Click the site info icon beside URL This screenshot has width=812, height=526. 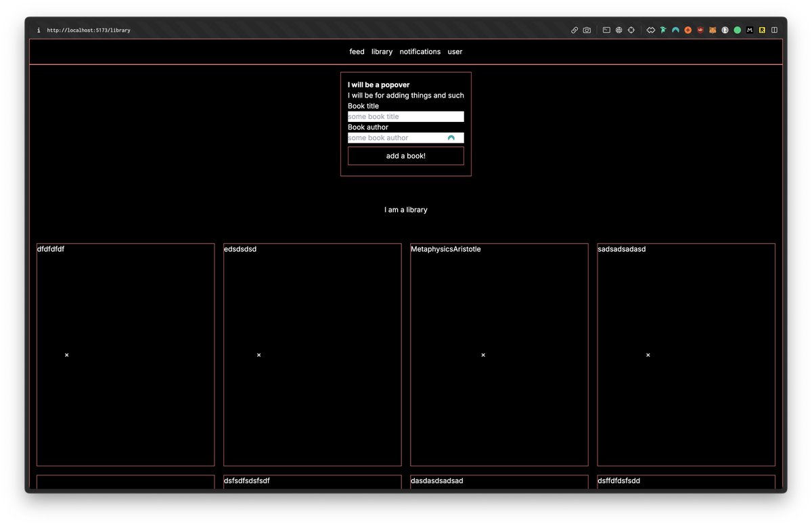tap(39, 30)
